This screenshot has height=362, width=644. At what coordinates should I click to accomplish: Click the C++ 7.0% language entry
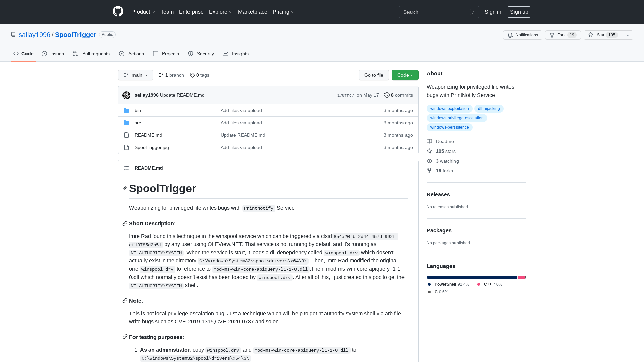[x=490, y=284]
